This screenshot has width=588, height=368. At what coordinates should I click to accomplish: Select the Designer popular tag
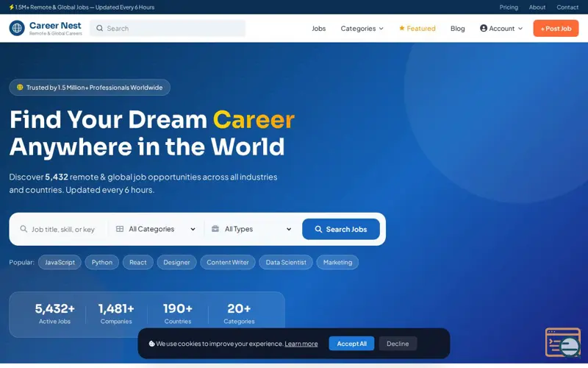click(176, 262)
